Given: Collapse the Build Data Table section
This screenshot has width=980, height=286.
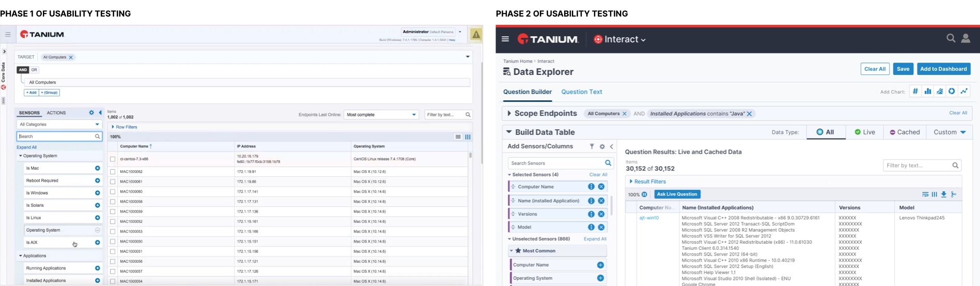Looking at the screenshot, I should click(509, 132).
